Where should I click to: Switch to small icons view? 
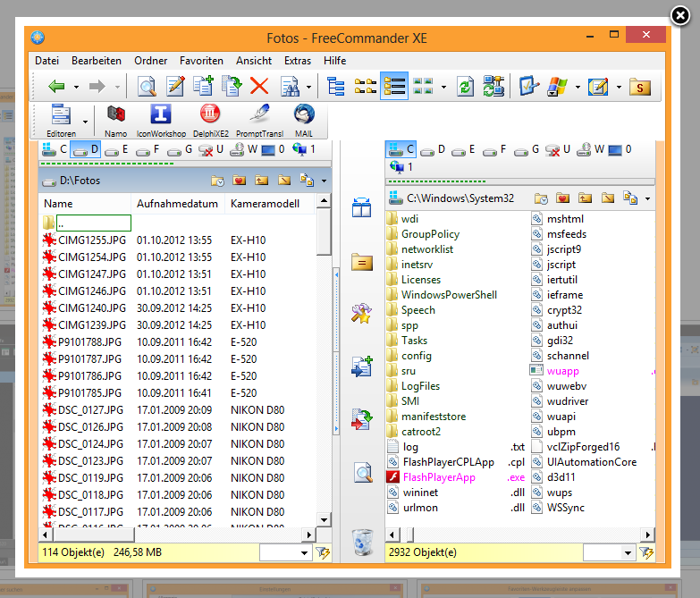365,86
